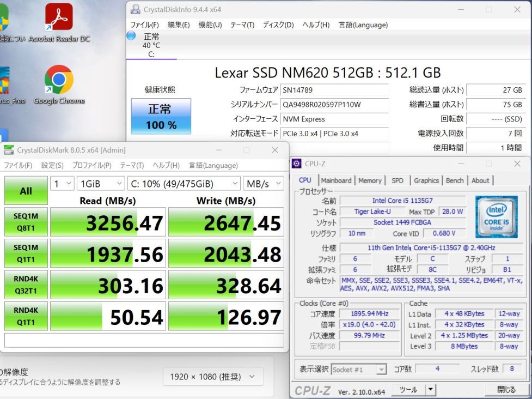
Task: Open the 機能 menu in CrystalDiskInfo
Action: (x=210, y=25)
